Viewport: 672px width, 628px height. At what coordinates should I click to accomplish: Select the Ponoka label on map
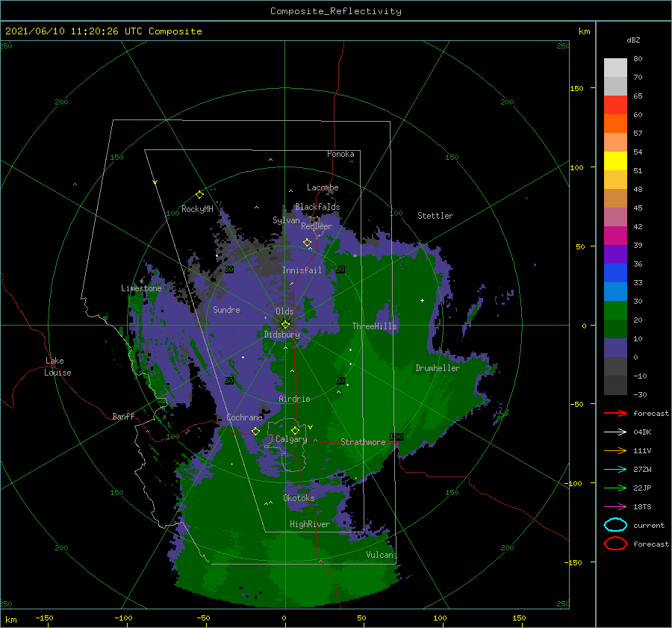[340, 154]
